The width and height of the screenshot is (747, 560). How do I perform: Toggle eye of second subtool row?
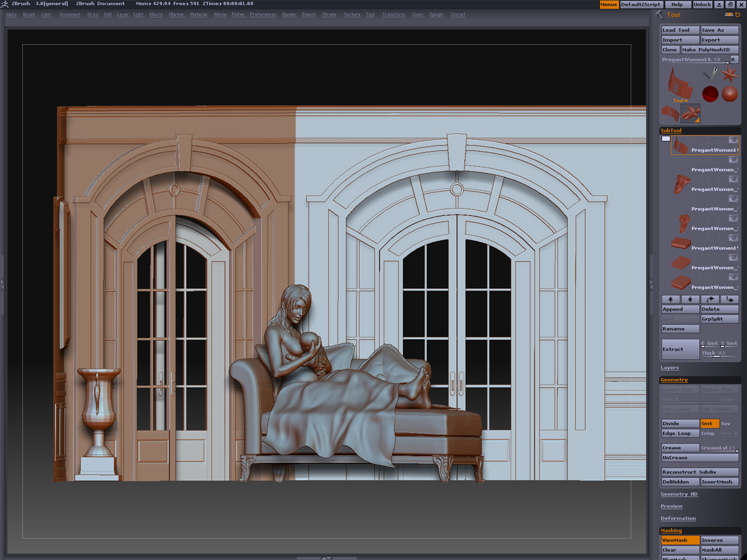click(x=733, y=160)
